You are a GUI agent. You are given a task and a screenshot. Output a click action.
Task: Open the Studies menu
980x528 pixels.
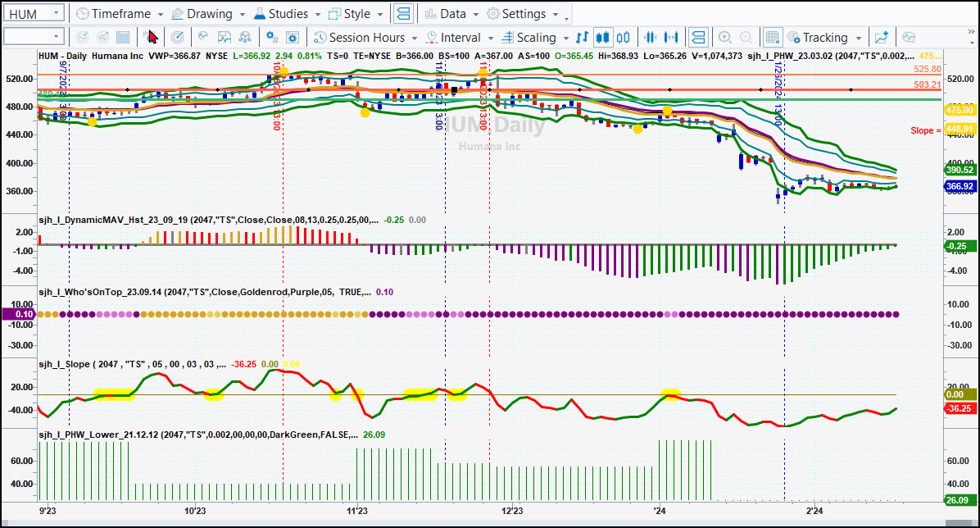[x=288, y=14]
